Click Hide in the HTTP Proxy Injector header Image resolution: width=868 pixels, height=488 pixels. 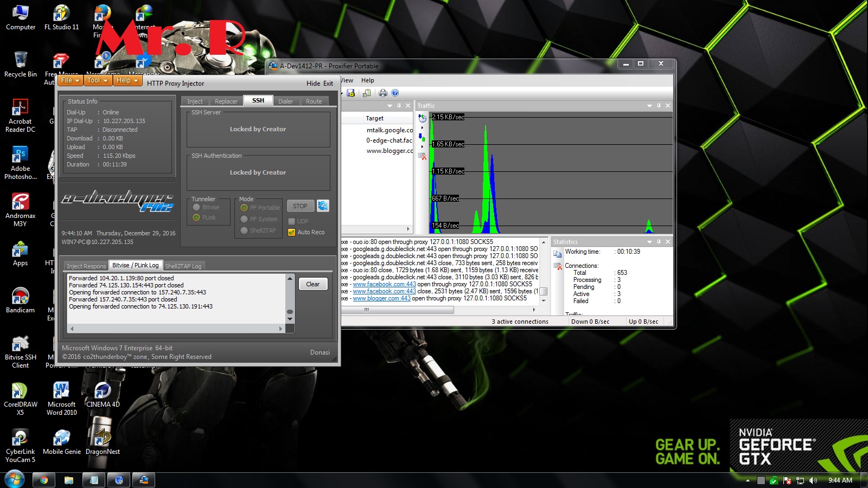[x=313, y=84]
